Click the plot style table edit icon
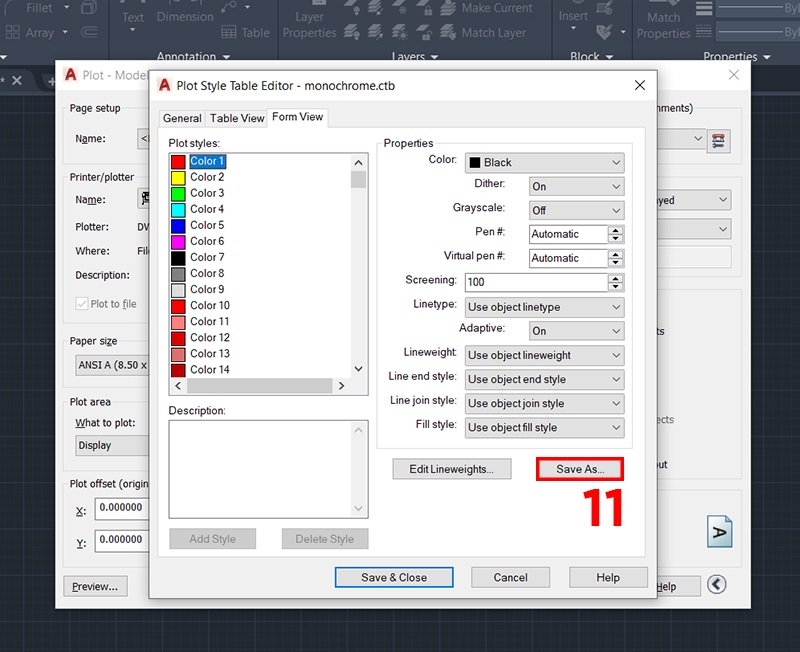Viewport: 800px width, 652px height. pos(717,140)
